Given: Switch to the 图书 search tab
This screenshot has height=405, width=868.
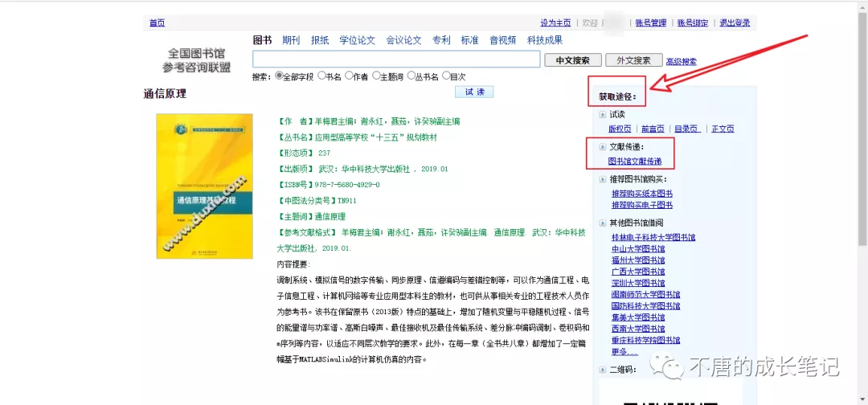Looking at the screenshot, I should pos(262,40).
